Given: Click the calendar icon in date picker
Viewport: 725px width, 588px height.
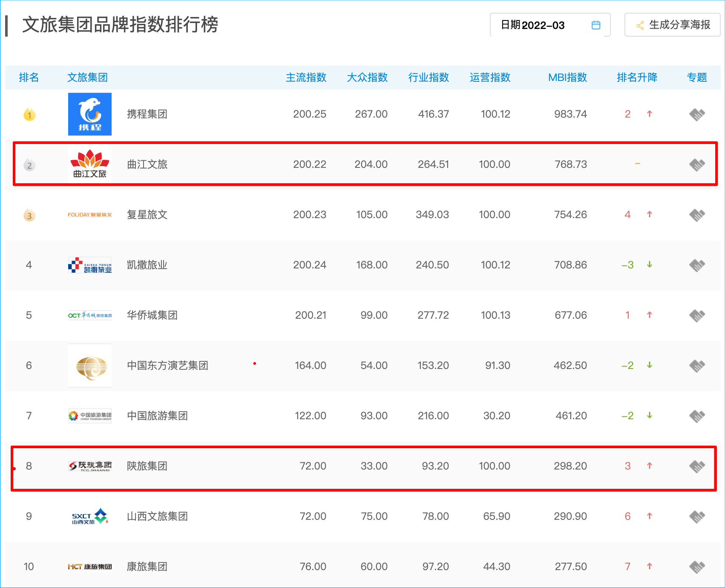Looking at the screenshot, I should (596, 25).
